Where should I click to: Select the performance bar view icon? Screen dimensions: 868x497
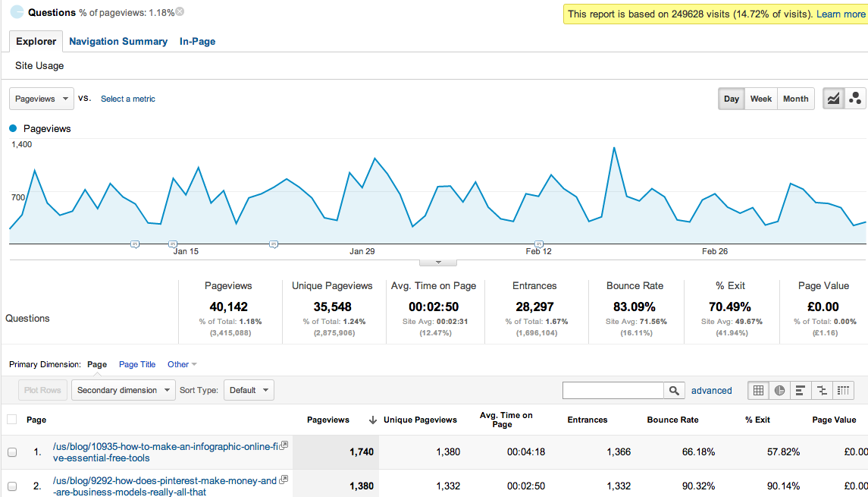coord(801,391)
